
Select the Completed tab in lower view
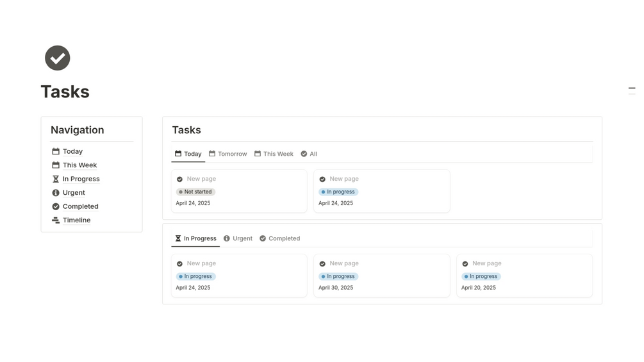(280, 239)
